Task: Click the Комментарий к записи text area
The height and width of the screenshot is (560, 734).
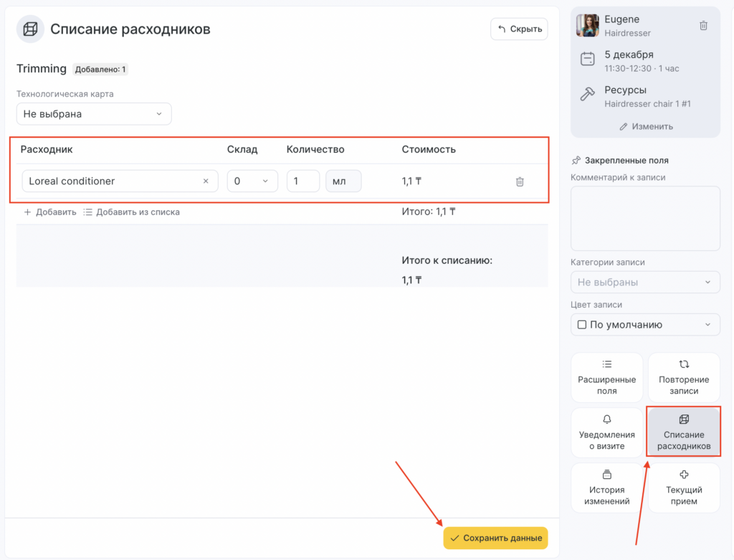Action: tap(645, 218)
